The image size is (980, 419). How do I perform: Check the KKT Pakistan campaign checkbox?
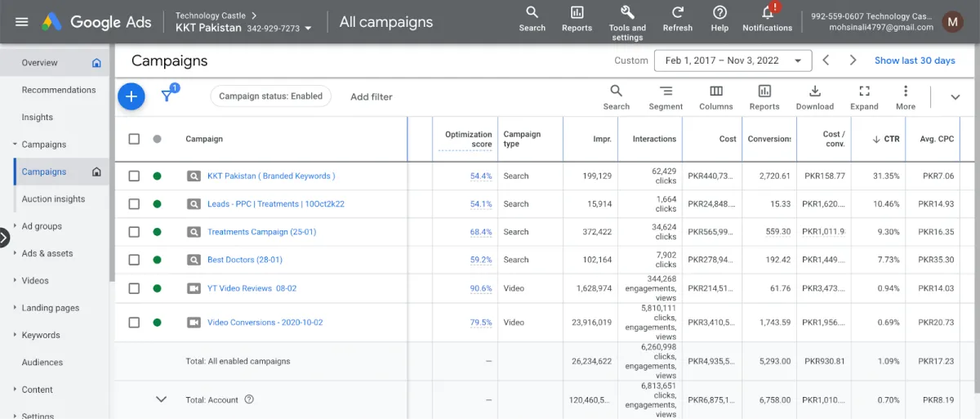pyautogui.click(x=134, y=176)
